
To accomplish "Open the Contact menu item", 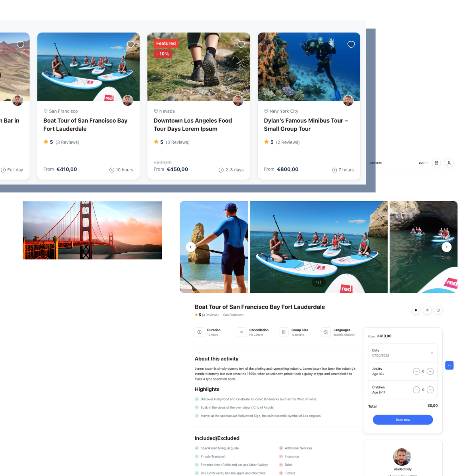I will coord(375,163).
